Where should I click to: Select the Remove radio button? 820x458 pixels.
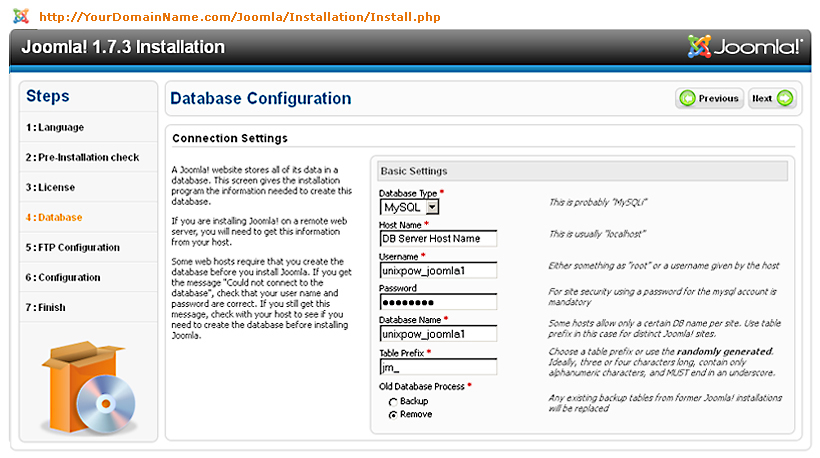(x=393, y=415)
